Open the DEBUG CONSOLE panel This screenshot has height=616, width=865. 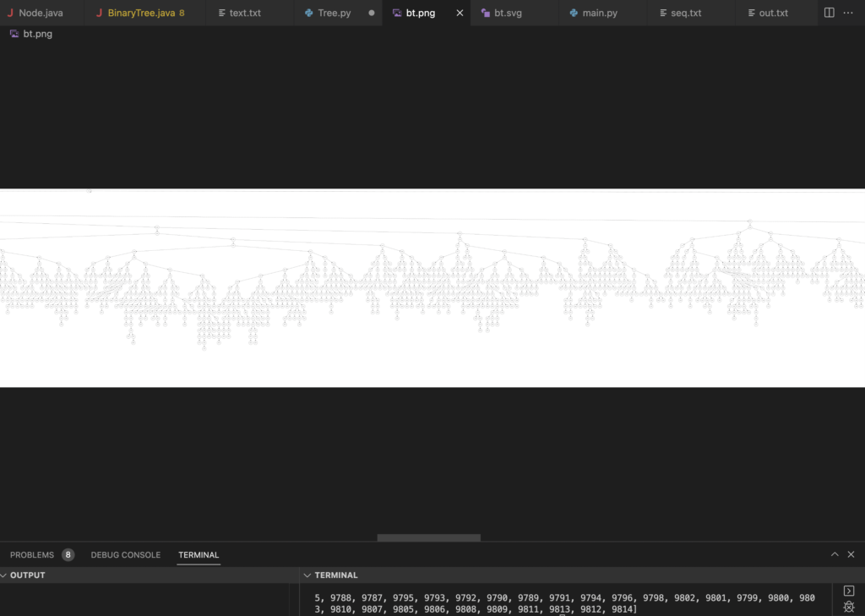click(125, 555)
